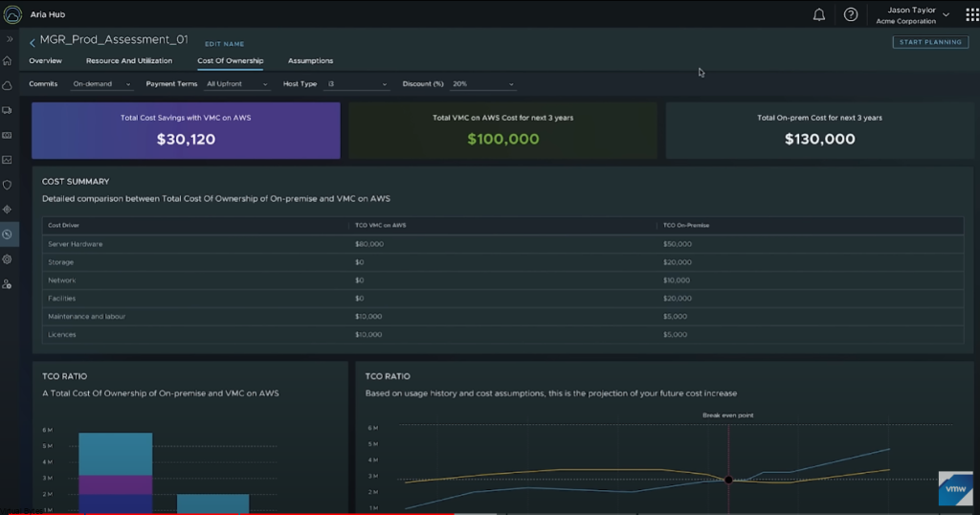Switch to Overview tab
This screenshot has width=980, height=515.
tap(45, 60)
